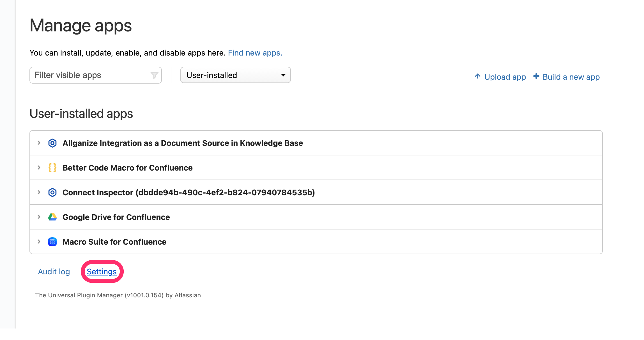This screenshot has height=340, width=644.
Task: Click the Macro Suite blue icon
Action: pyautogui.click(x=52, y=242)
